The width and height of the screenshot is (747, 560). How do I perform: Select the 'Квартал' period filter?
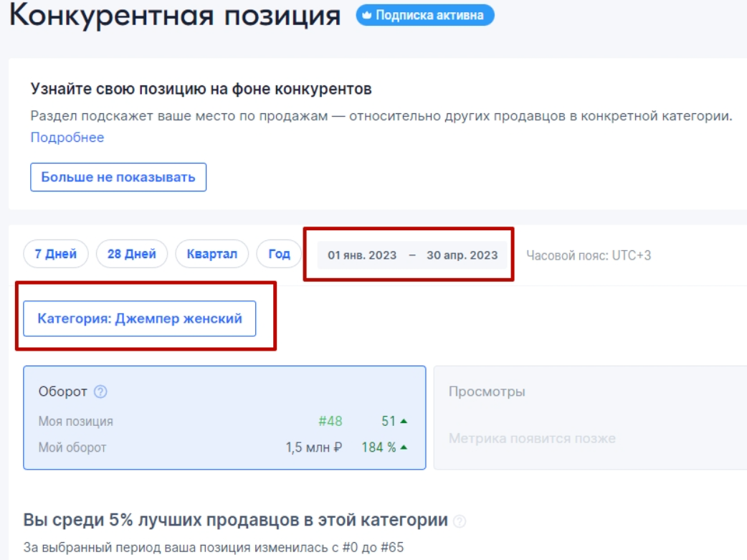click(212, 254)
